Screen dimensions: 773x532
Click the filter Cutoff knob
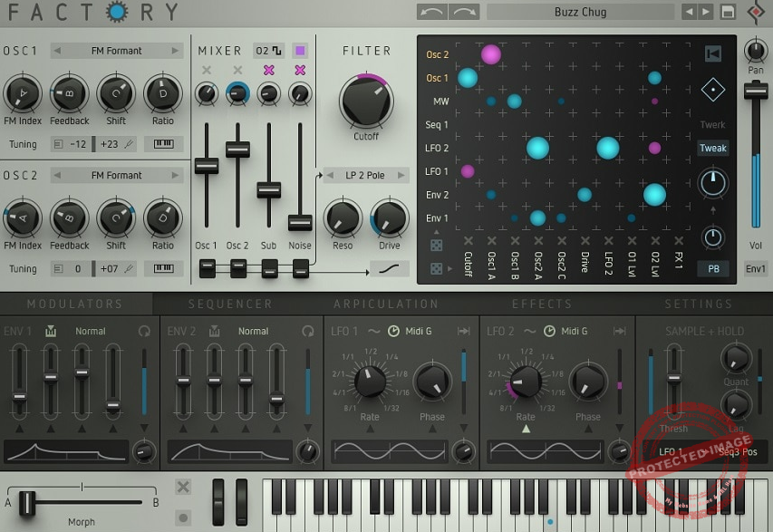[366, 102]
